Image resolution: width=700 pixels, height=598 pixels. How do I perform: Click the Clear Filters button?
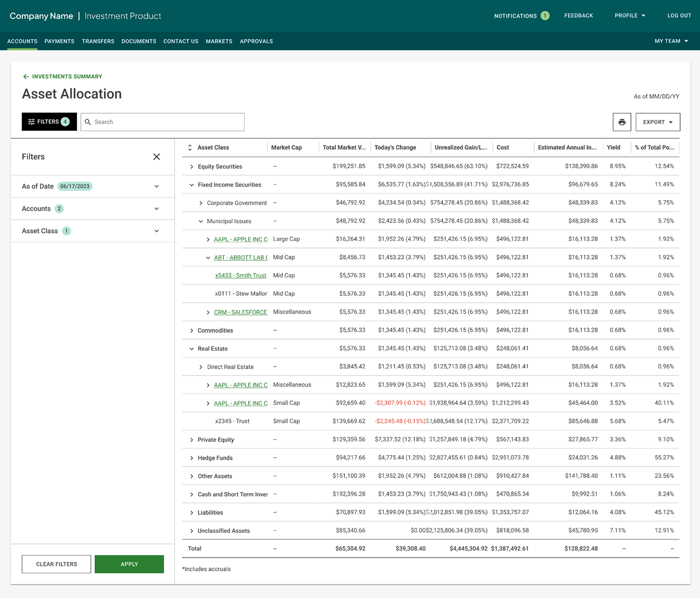pos(57,564)
